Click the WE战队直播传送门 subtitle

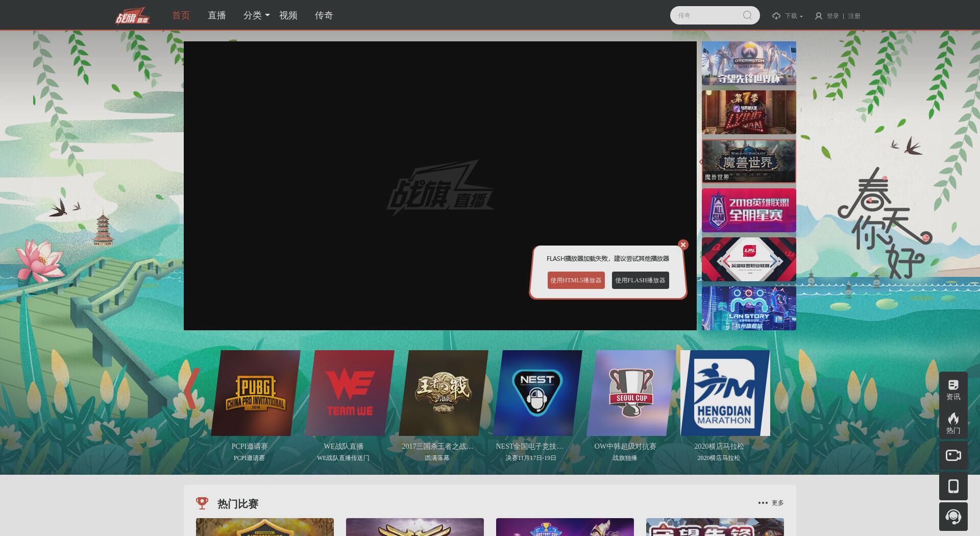(343, 458)
